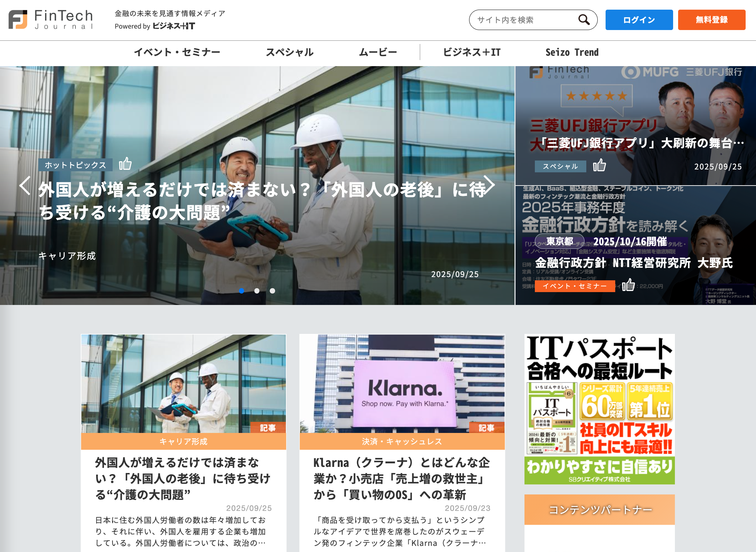Open the スペシャル menu item
Image resolution: width=756 pixels, height=552 pixels.
(289, 52)
